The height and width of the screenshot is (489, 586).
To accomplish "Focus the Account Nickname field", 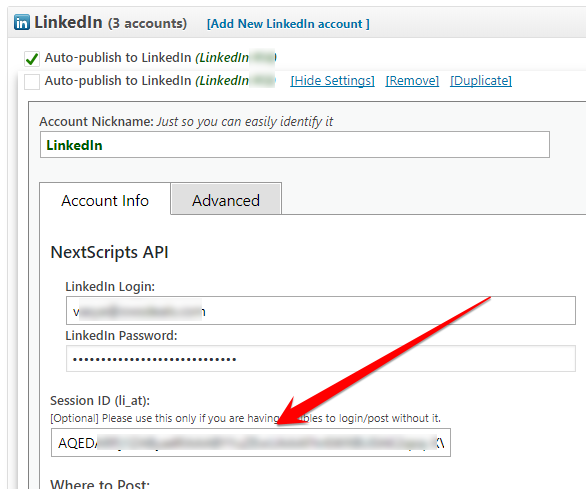I will 295,145.
